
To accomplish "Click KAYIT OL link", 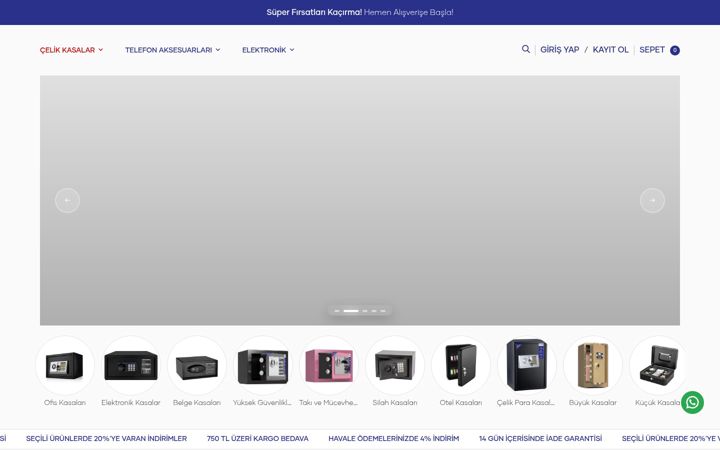I will point(610,50).
